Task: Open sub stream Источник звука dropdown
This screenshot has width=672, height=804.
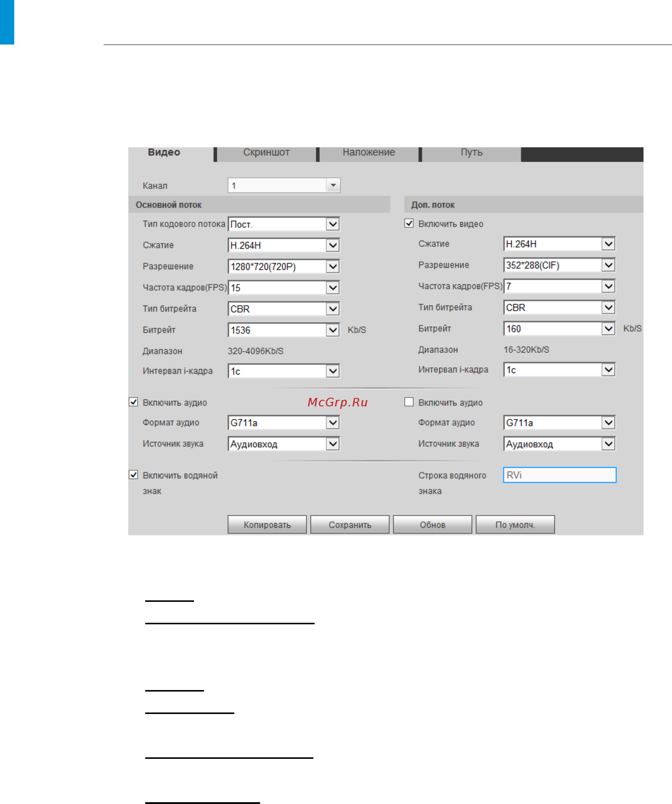Action: pyautogui.click(x=560, y=444)
